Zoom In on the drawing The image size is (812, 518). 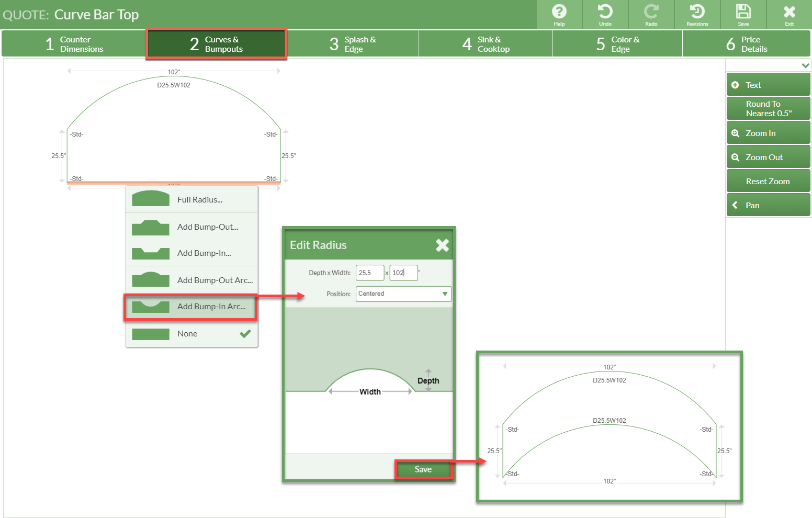click(768, 133)
